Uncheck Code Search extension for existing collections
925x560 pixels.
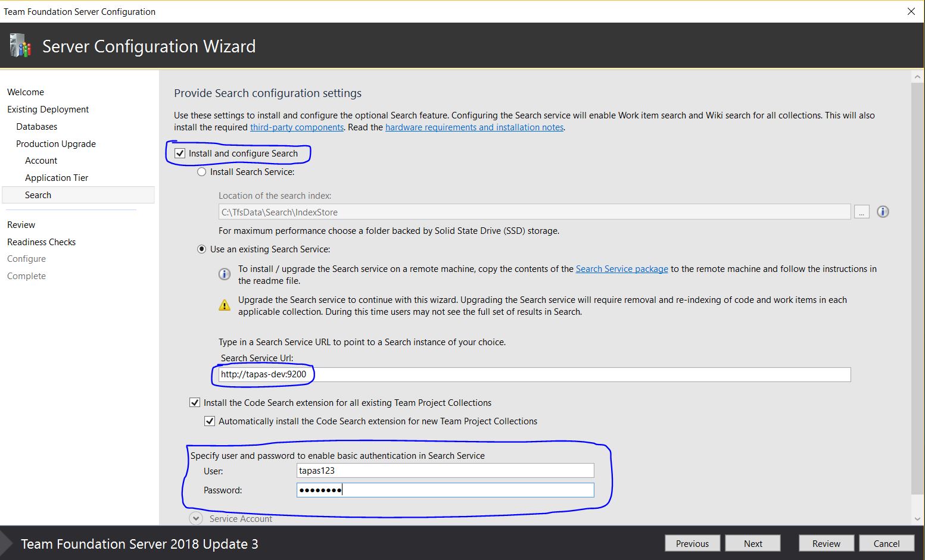click(195, 402)
